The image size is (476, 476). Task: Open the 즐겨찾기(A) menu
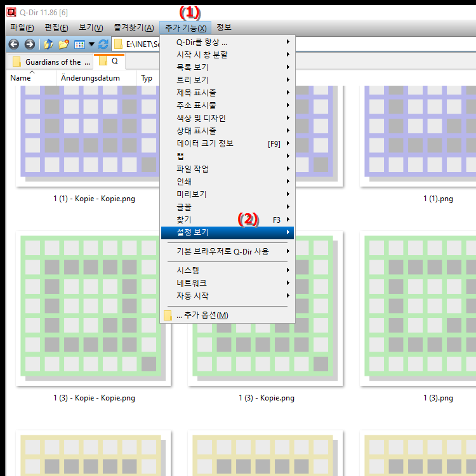pyautogui.click(x=134, y=28)
